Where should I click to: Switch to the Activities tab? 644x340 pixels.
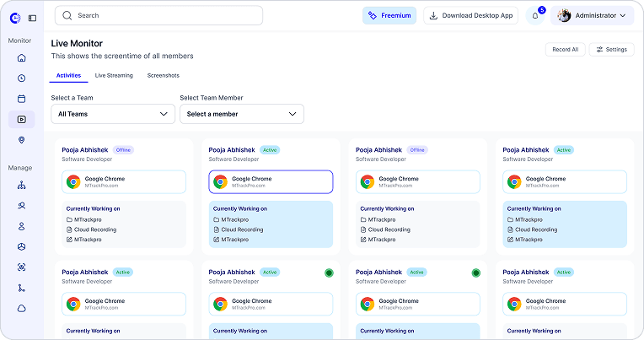pos(68,76)
